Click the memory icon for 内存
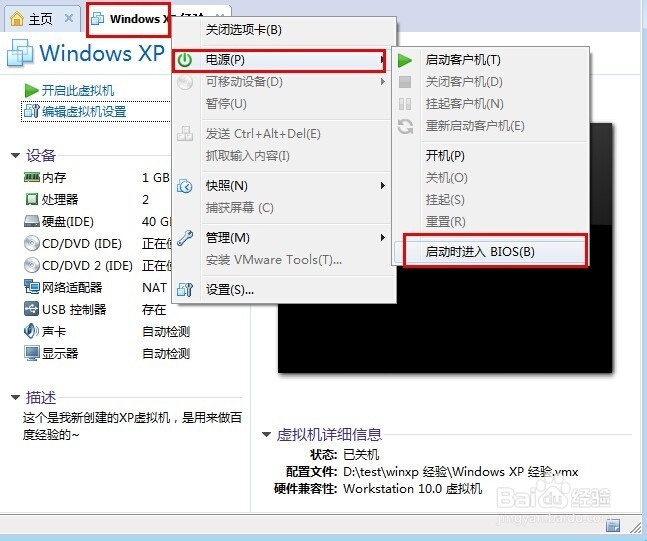Viewport: 647px width, 541px height. (x=32, y=177)
